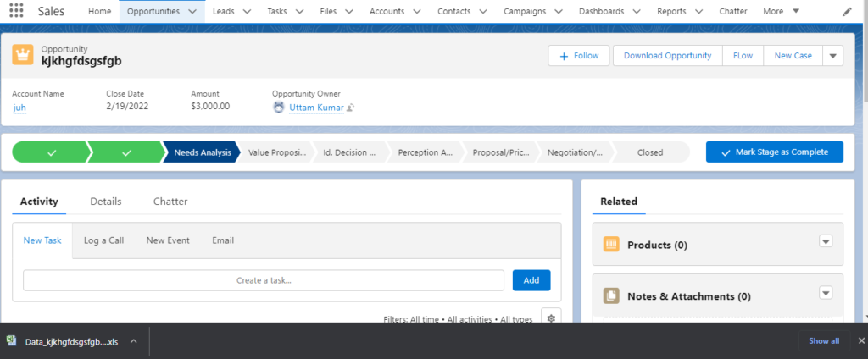
Task: Click change owner icon next to Uttam Kumar
Action: click(350, 108)
